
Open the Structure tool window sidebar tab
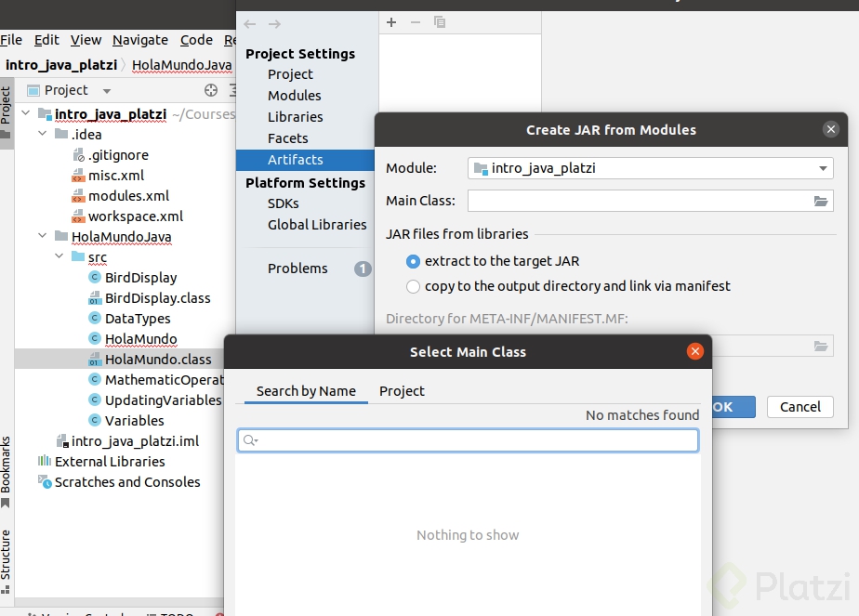(6, 561)
